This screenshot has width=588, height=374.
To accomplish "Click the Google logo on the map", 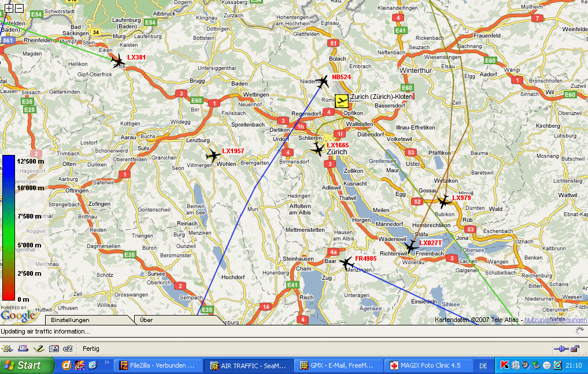I will 17,316.
